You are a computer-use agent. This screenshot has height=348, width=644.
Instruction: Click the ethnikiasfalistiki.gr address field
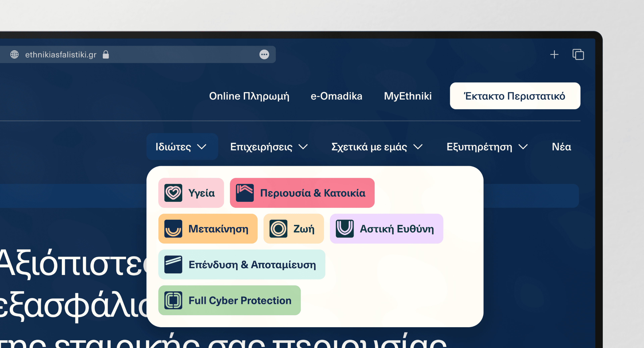point(61,55)
